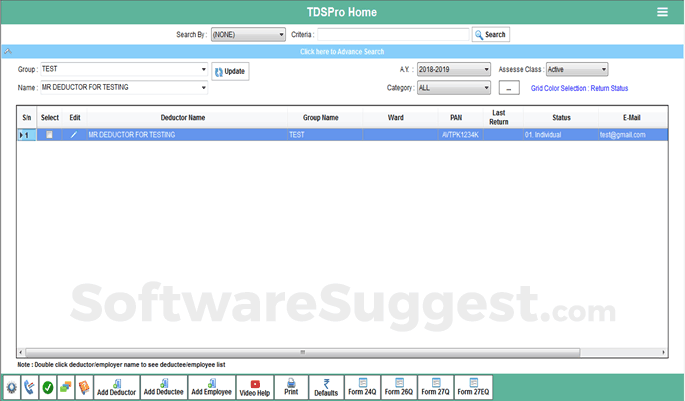Click the horizontal scrollbar thumb of the grid
The height and width of the screenshot is (401, 685).
click(302, 352)
